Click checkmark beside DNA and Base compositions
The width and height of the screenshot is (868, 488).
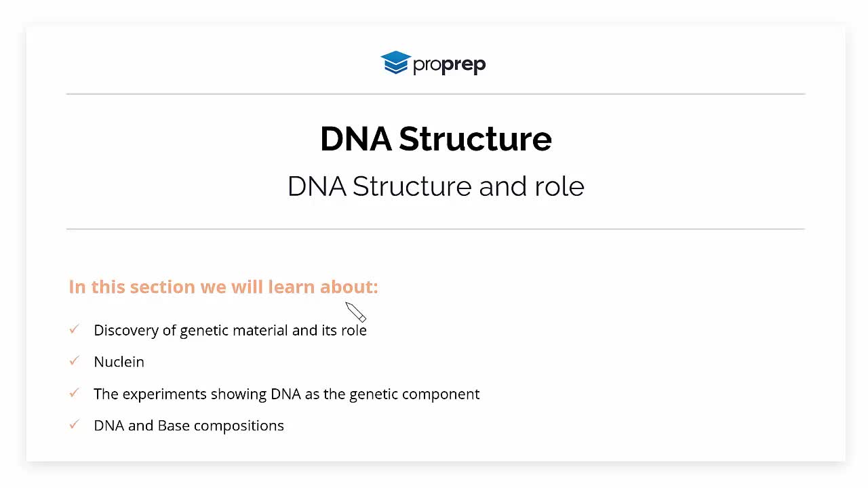(x=75, y=425)
